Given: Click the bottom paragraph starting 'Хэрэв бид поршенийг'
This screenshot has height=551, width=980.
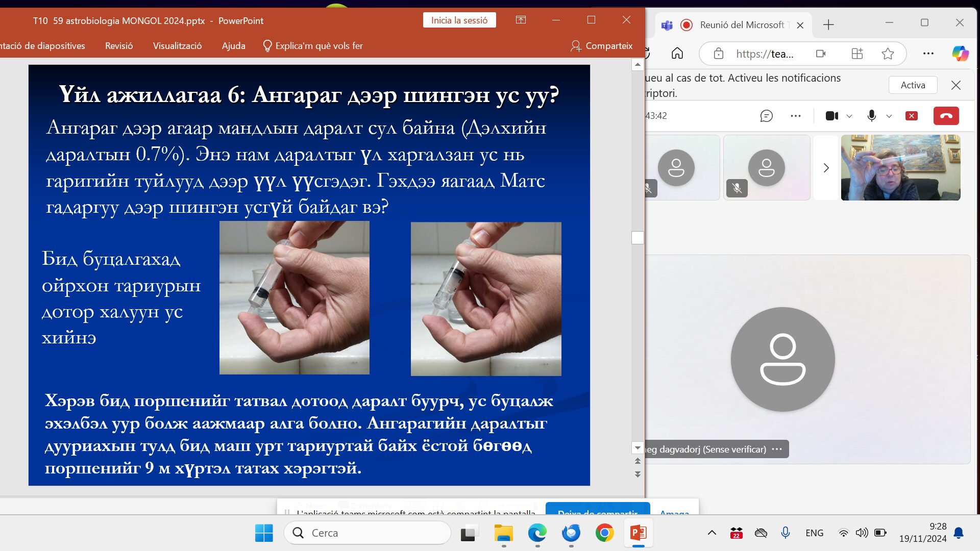Looking at the screenshot, I should point(299,434).
